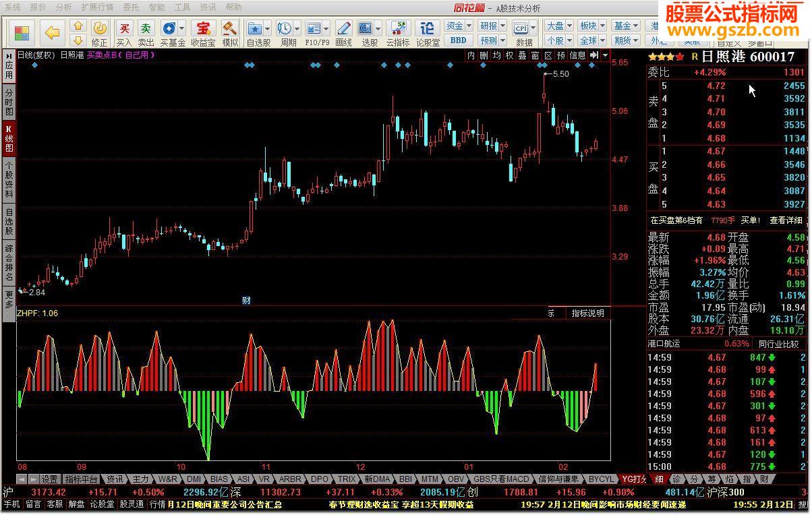Open the F10/F9 info icon
812x515 pixels.
pos(313,28)
